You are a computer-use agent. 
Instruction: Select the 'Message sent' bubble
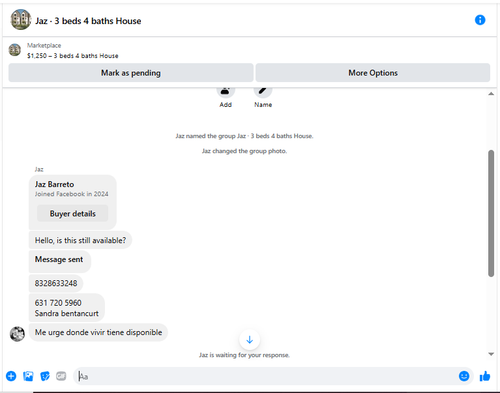(x=60, y=262)
